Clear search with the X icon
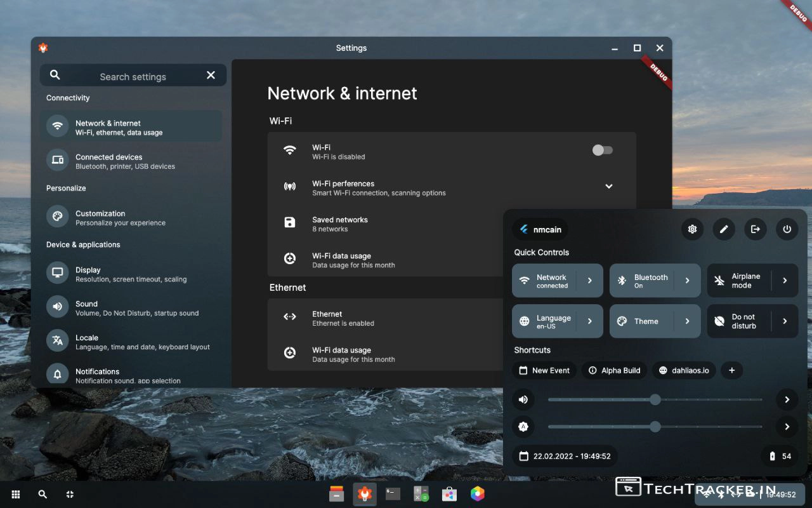This screenshot has height=508, width=812. (211, 76)
